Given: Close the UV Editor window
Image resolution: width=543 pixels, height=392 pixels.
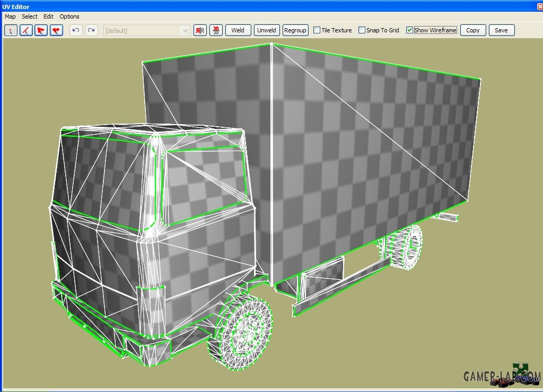Looking at the screenshot, I should pos(539,7).
